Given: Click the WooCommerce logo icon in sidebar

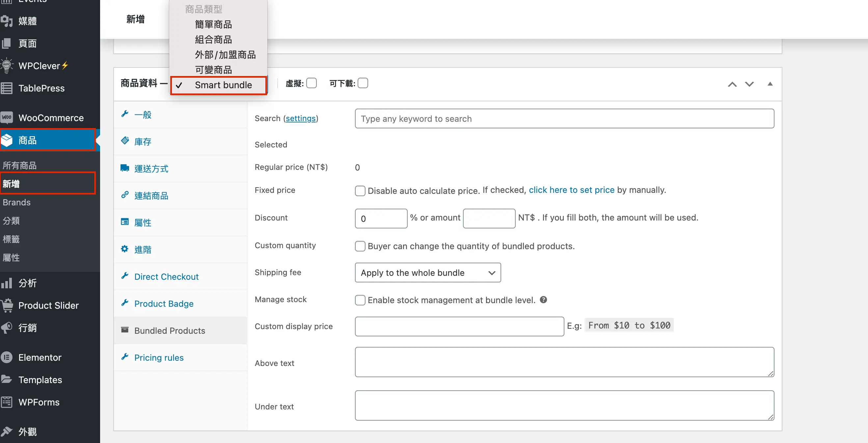Looking at the screenshot, I should [x=7, y=117].
